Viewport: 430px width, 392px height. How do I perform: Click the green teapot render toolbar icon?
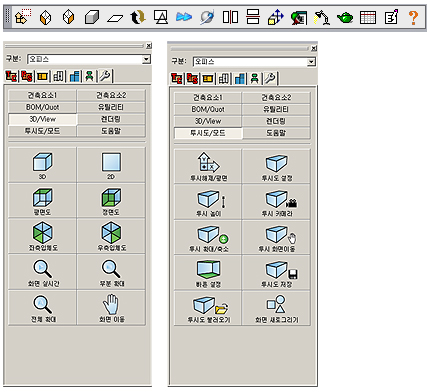pos(345,17)
